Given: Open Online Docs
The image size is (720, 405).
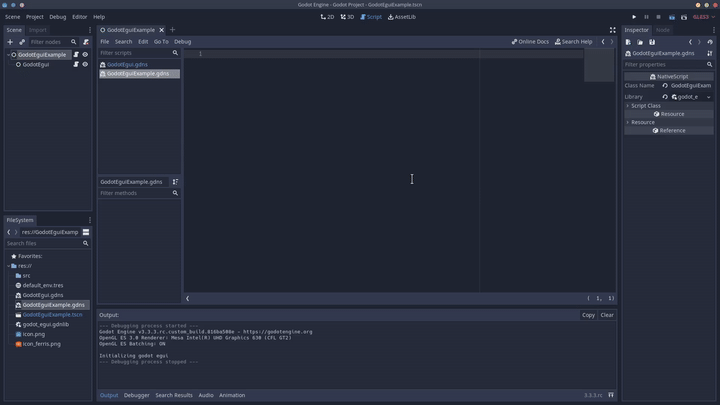Looking at the screenshot, I should click(530, 41).
